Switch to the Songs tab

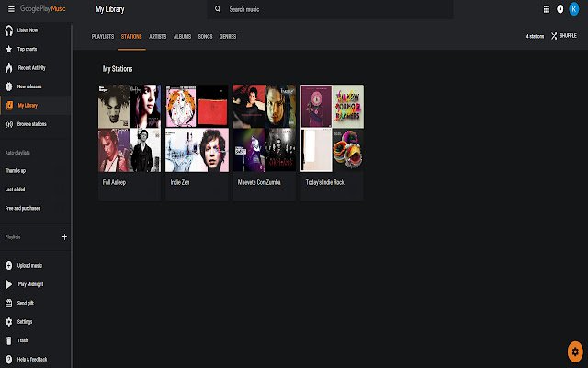click(x=205, y=37)
